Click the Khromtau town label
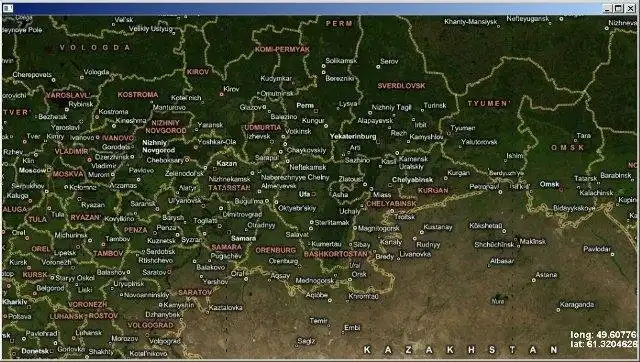 pos(363,296)
